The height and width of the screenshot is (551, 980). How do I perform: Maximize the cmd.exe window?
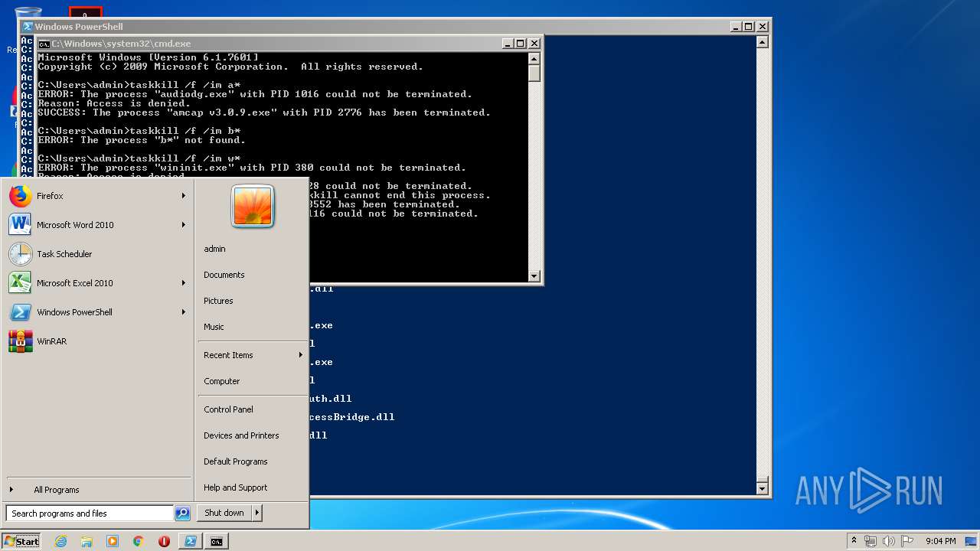pyautogui.click(x=520, y=44)
